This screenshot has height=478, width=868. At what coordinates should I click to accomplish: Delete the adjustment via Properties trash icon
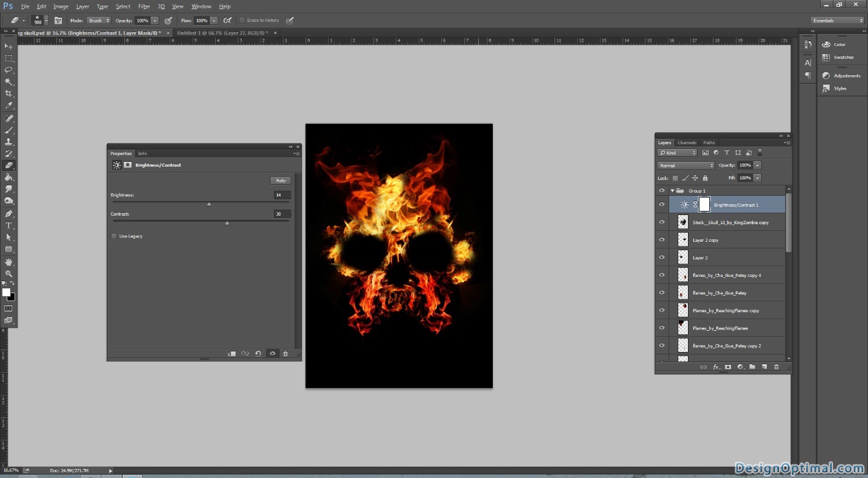pos(285,353)
